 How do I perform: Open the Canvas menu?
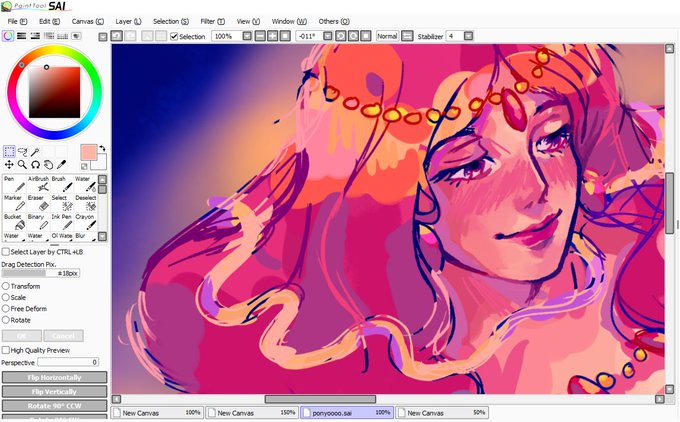point(88,21)
